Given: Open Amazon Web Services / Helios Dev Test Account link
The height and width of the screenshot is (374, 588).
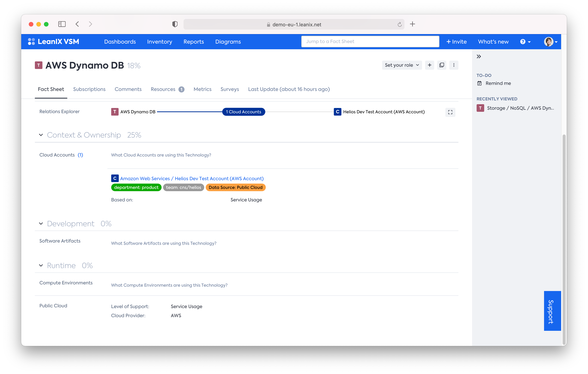Looking at the screenshot, I should coord(192,178).
